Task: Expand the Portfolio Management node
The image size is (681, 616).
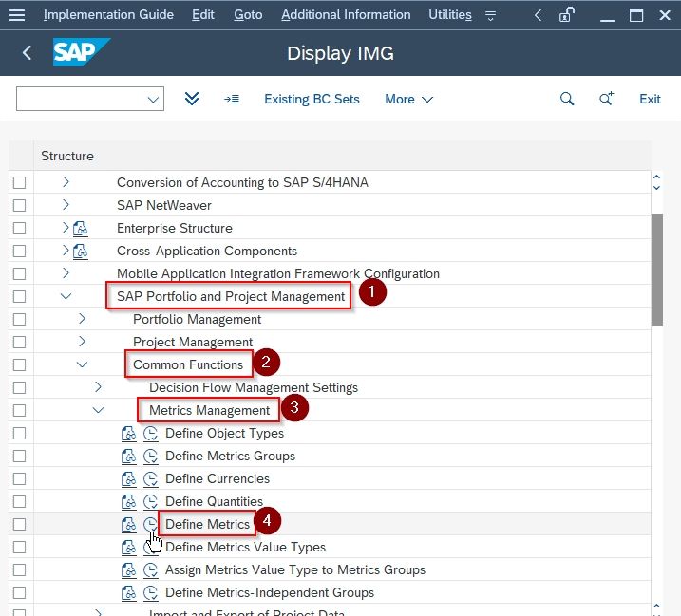Action: click(x=82, y=319)
